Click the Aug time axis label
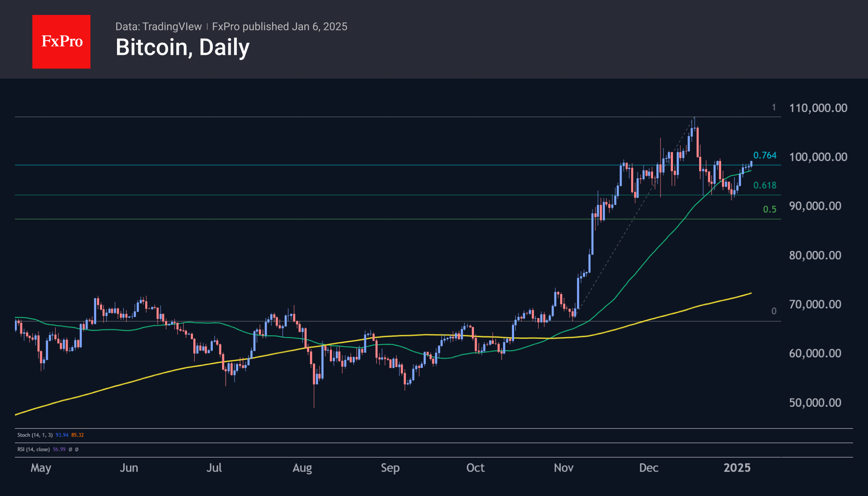Viewport: 868px width, 496px height. click(x=302, y=468)
